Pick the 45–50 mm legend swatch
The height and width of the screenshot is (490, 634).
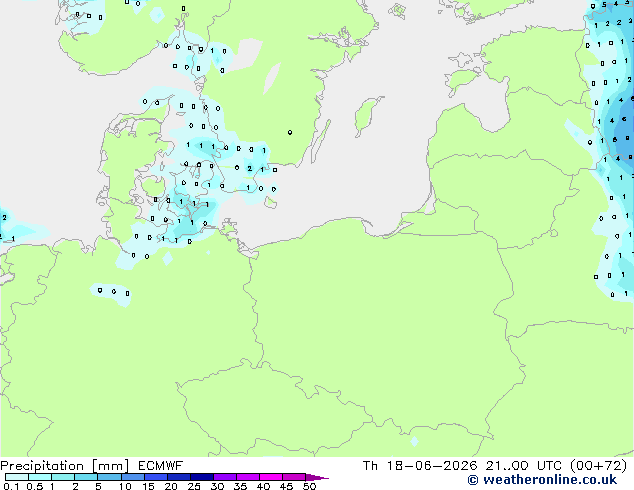[294, 477]
